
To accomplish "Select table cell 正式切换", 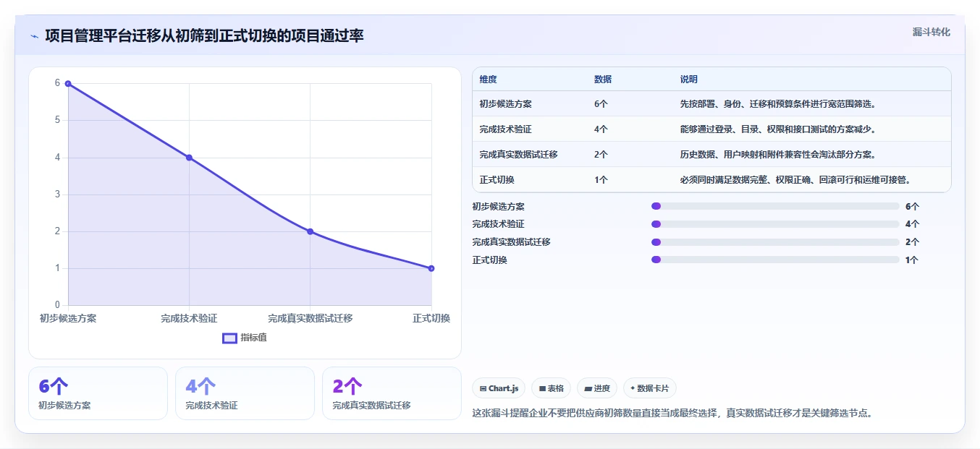I will (x=497, y=180).
